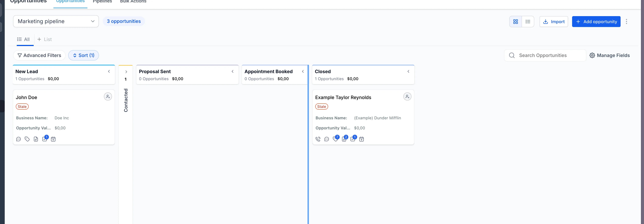Toggle the Sort (1) control
Viewport: 644px width, 224px height.
pos(83,55)
